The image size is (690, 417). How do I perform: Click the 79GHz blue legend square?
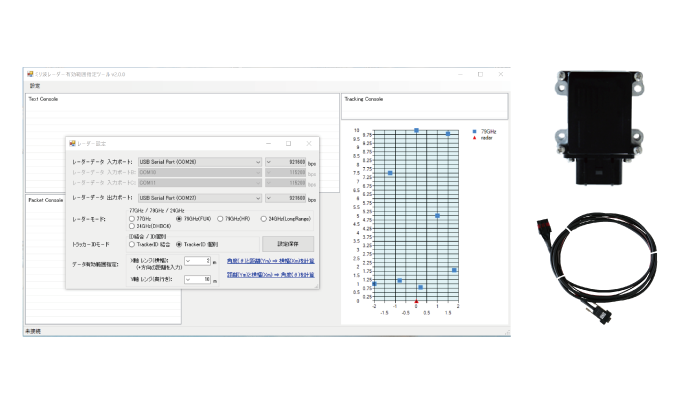(x=474, y=131)
